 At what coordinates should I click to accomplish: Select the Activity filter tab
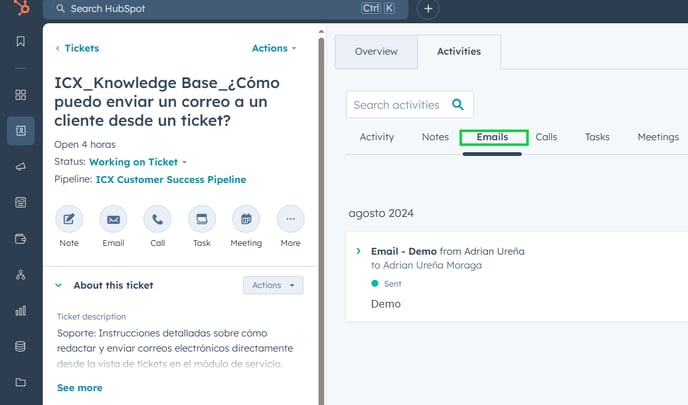coord(376,137)
